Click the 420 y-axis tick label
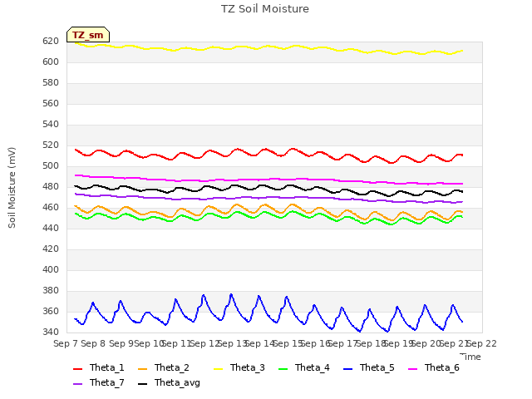This screenshot has height=399, width=532. tap(51, 249)
